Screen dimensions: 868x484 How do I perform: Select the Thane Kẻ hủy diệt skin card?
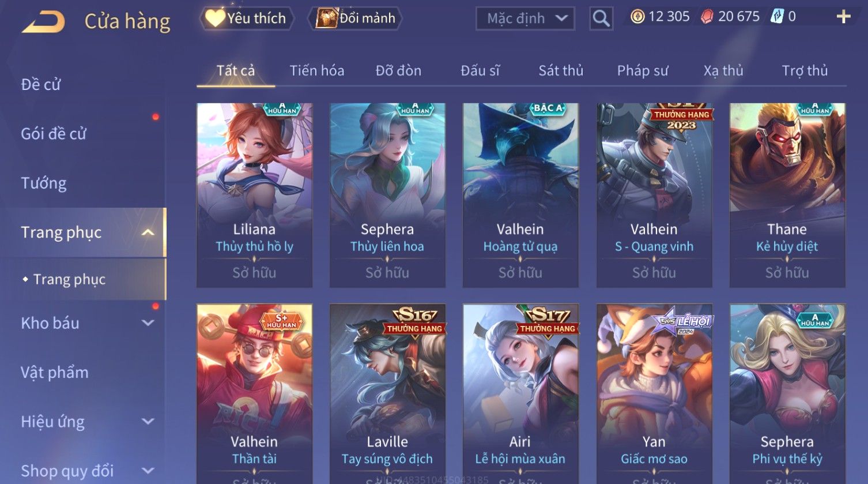787,195
